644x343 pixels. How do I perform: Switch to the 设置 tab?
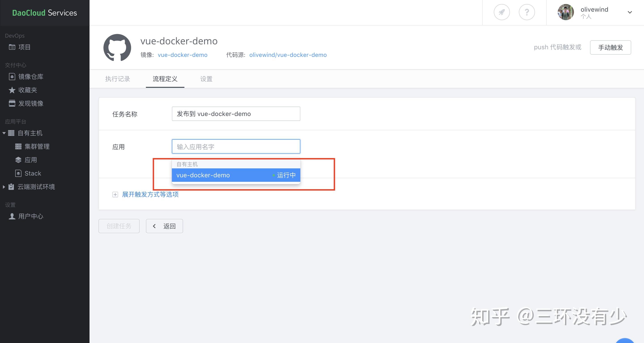click(206, 79)
